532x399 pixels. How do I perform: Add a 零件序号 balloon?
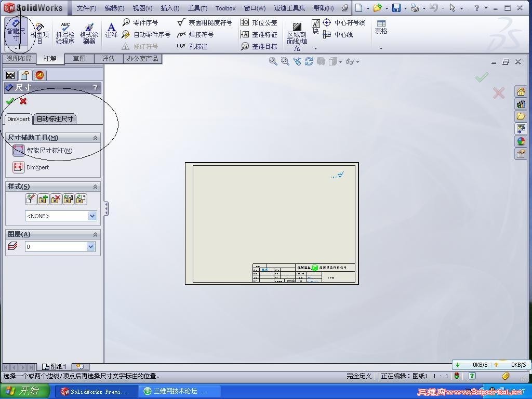(140, 22)
